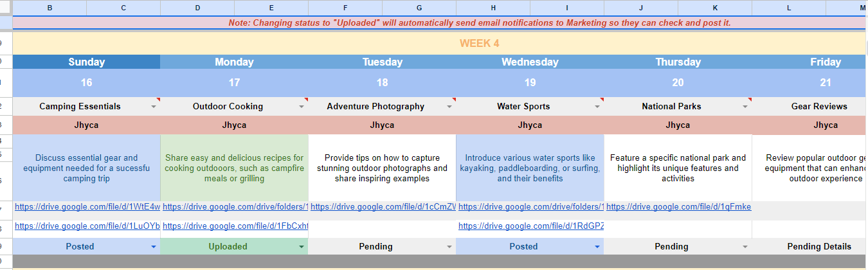Open Monday's Uploaded status dropdown arrow

click(302, 247)
